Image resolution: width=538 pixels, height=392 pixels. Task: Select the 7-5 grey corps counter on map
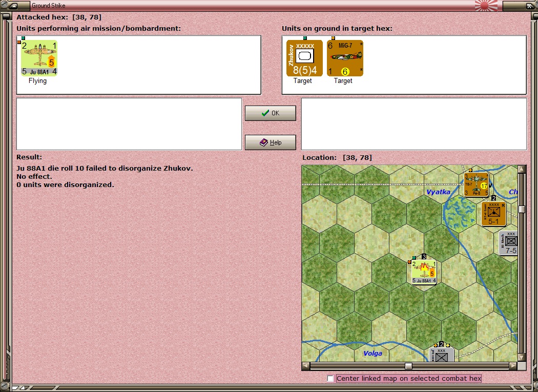click(x=508, y=243)
